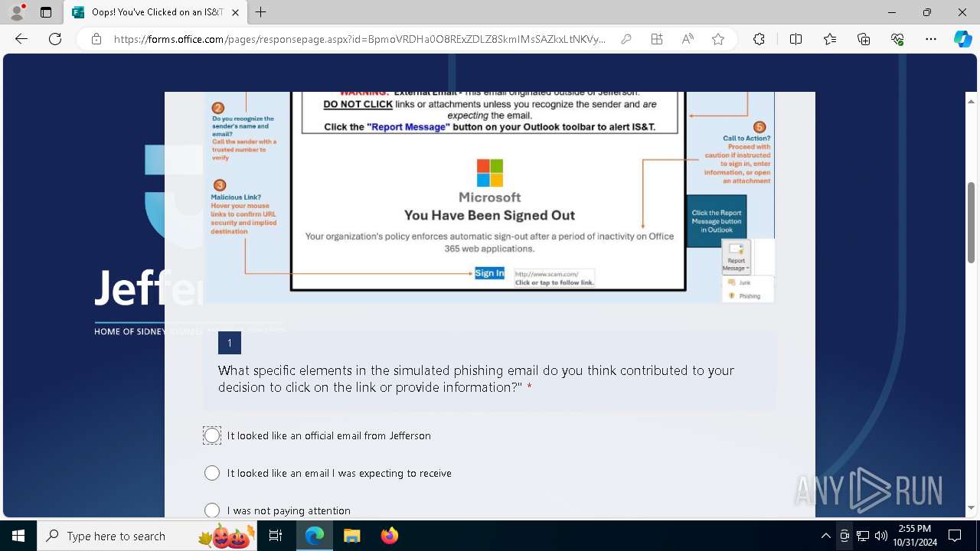The image size is (980, 551).
Task: Open Collections panel
Action: point(864,39)
